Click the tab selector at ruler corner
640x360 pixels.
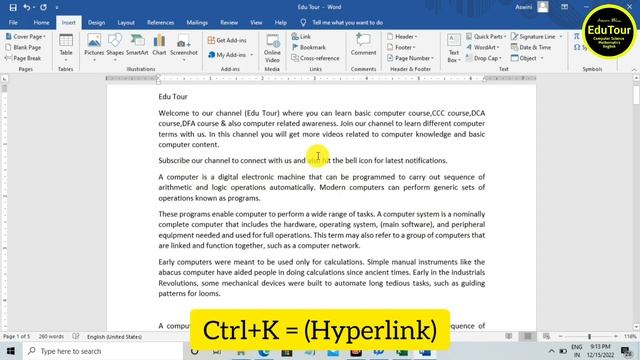click(x=4, y=78)
